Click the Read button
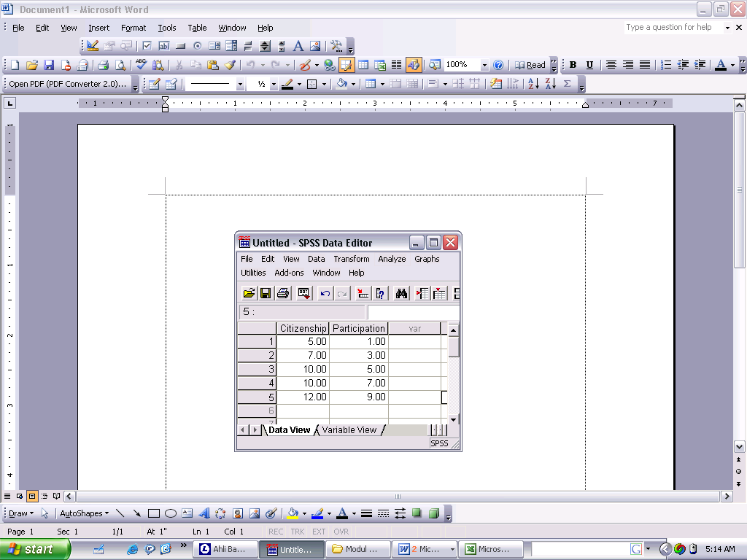 pyautogui.click(x=530, y=65)
